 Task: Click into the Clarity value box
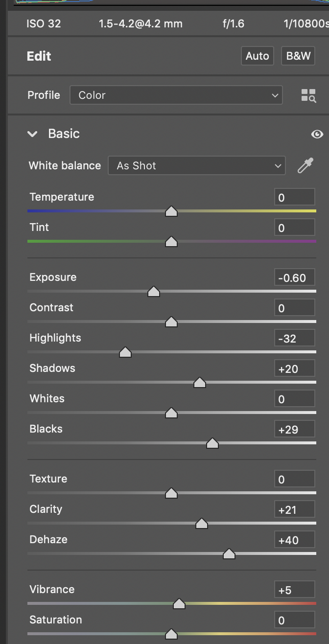click(x=294, y=510)
